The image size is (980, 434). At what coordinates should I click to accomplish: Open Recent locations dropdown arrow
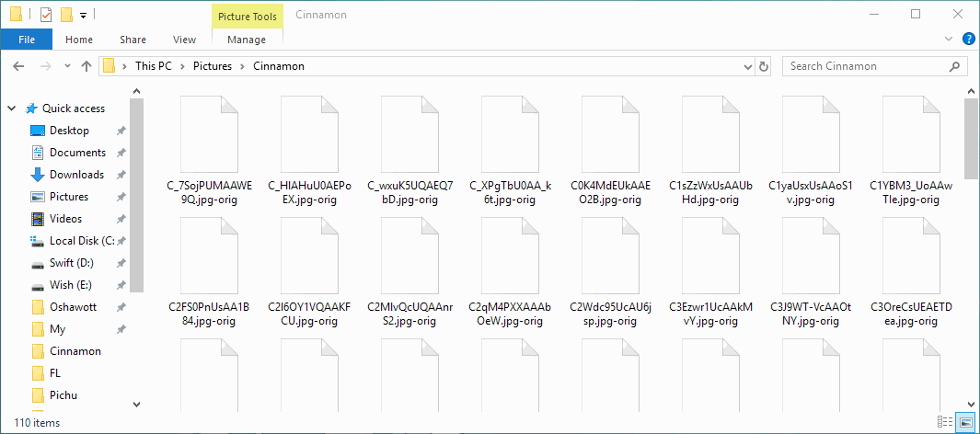coord(67,66)
